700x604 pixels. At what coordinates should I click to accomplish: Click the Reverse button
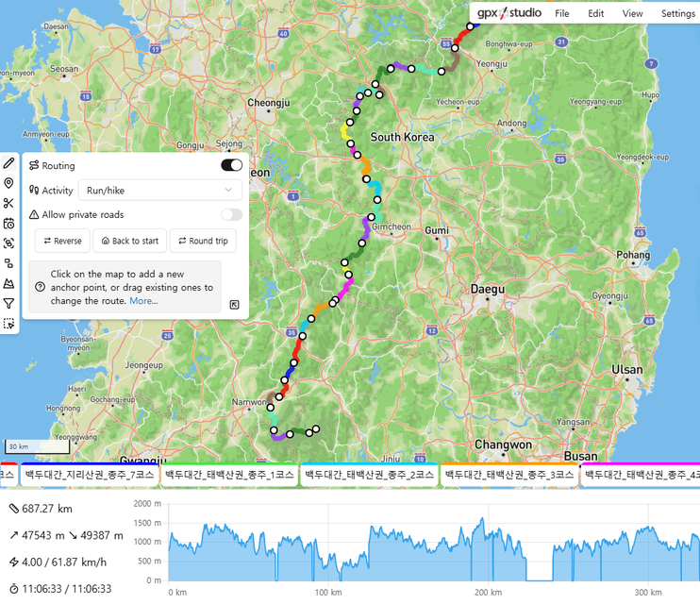(x=62, y=241)
